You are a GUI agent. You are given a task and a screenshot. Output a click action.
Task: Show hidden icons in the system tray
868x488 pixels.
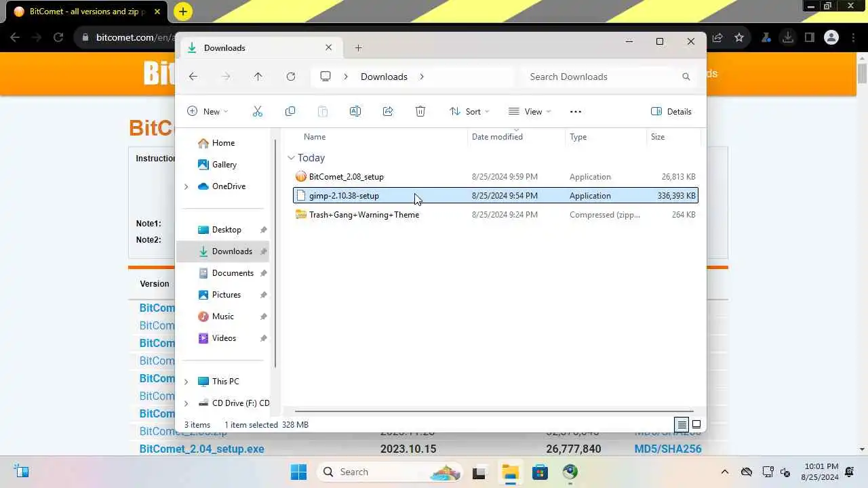tap(725, 472)
